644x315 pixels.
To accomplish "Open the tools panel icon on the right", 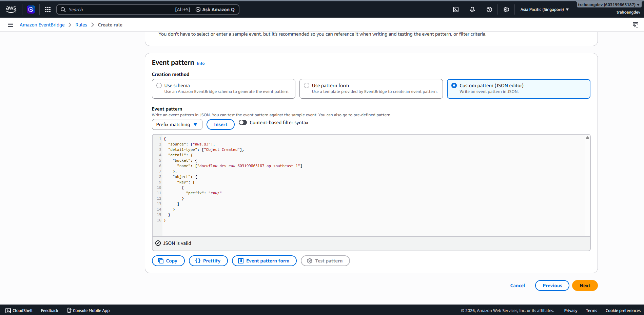I will 636,25.
